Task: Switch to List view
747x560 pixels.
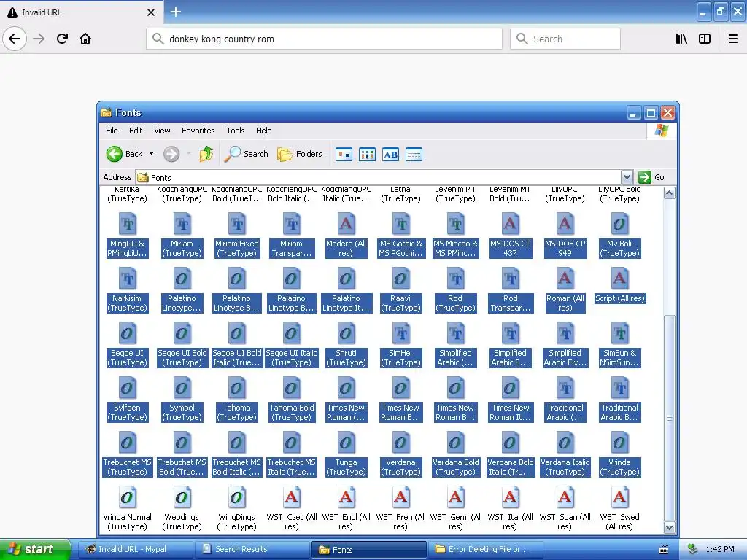Action: (x=368, y=155)
